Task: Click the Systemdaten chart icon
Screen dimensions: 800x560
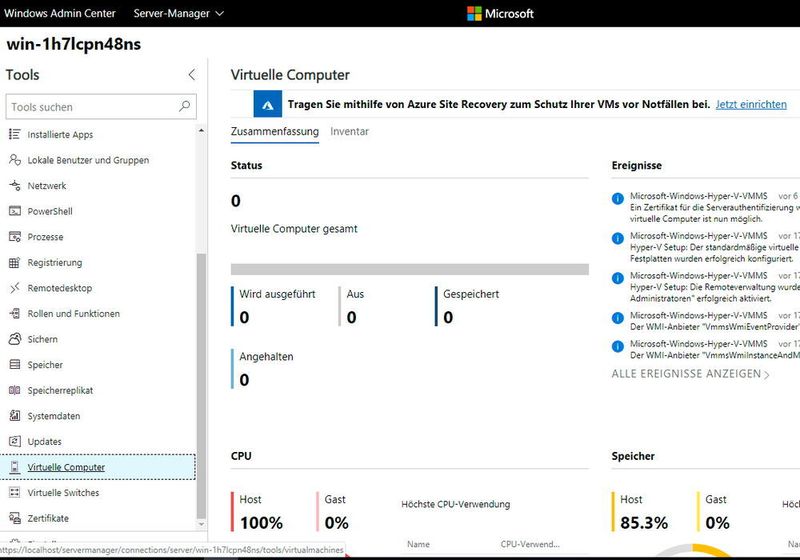Action: coord(14,416)
